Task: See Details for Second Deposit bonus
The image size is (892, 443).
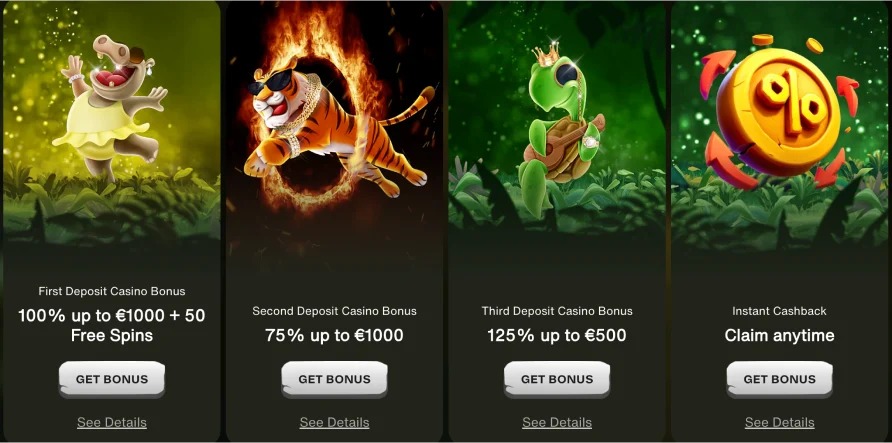Action: point(334,423)
